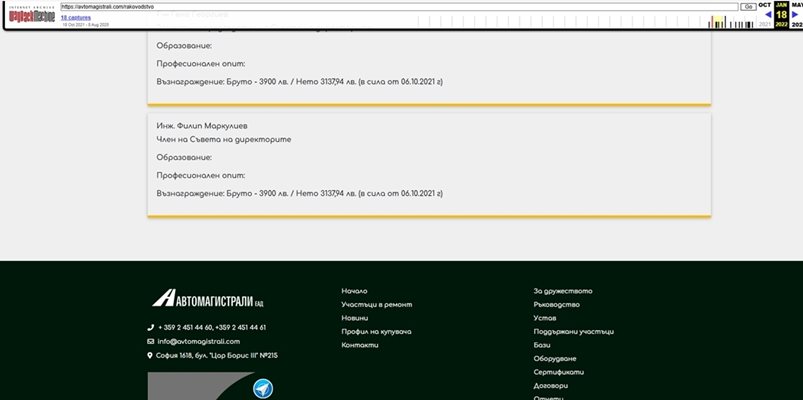Click the name Инж. Филип Маркулиев
Image resolution: width=803 pixels, height=400 pixels.
[202, 126]
